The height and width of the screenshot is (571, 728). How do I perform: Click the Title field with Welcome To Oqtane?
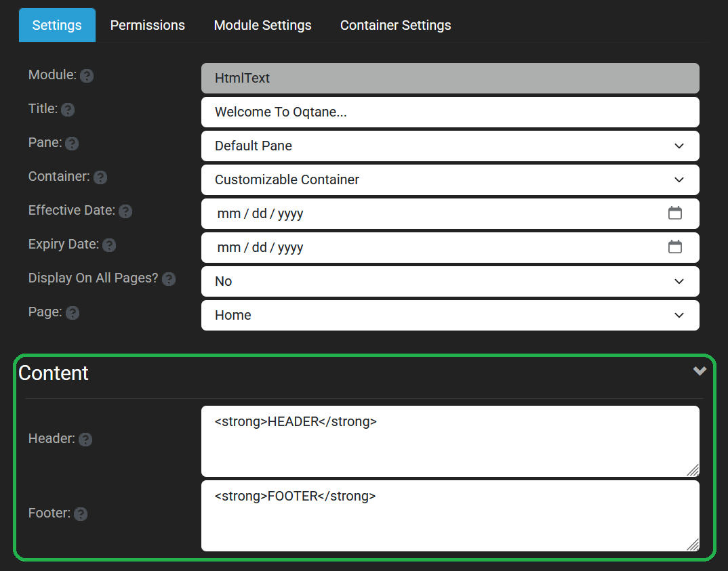[x=450, y=112]
